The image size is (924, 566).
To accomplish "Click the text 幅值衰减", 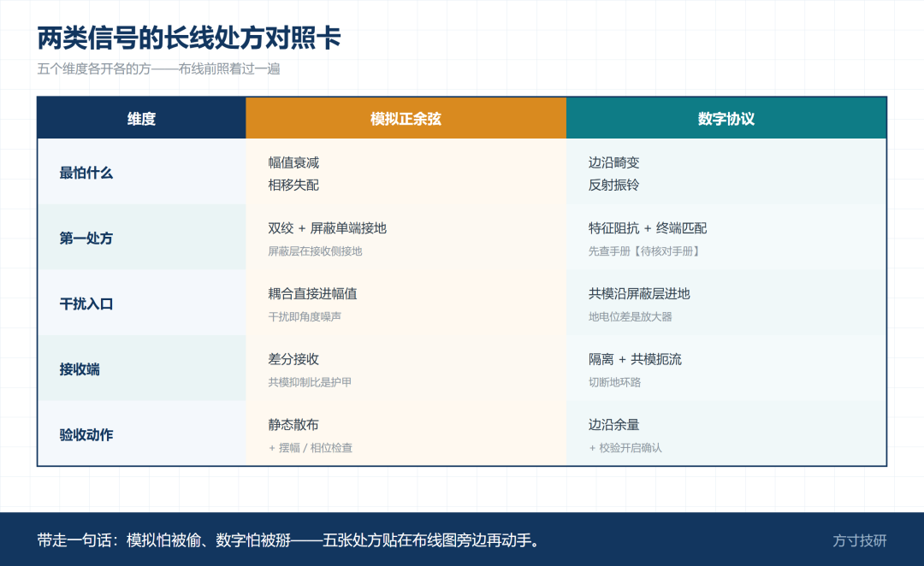I will tap(293, 162).
